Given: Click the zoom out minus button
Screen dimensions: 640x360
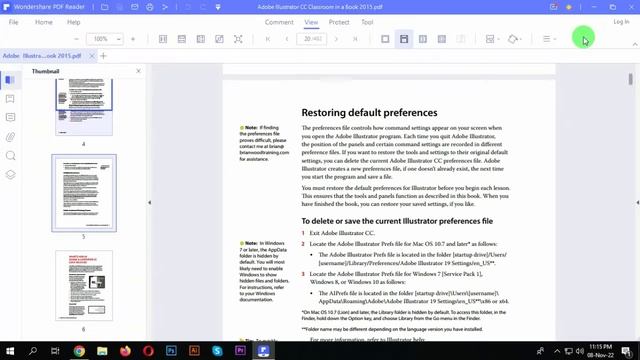Looking at the screenshot, I should click(76, 39).
